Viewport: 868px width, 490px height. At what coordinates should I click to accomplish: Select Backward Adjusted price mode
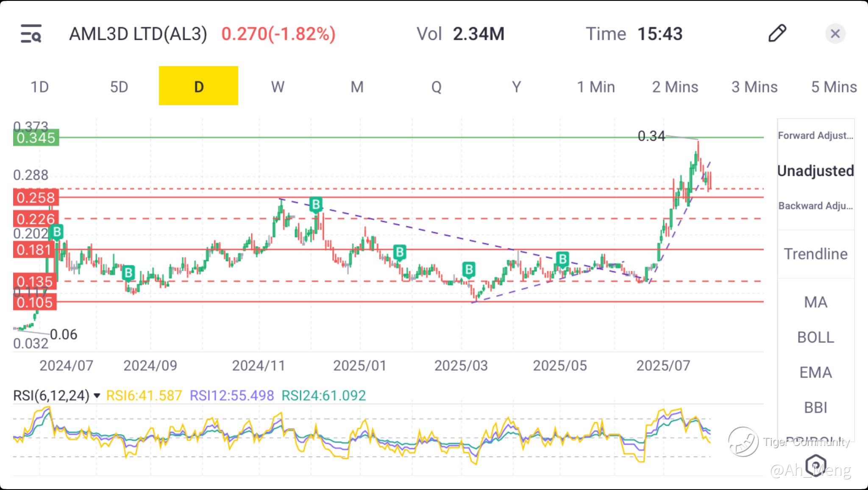(x=815, y=206)
